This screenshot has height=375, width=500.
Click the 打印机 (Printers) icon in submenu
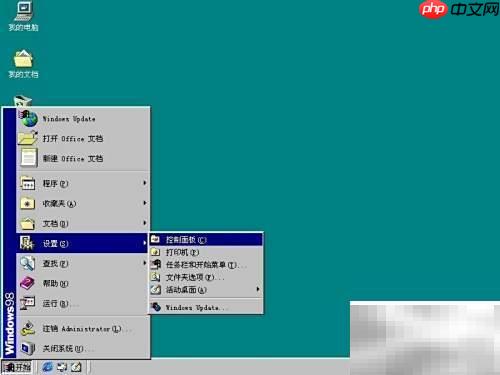click(155, 252)
